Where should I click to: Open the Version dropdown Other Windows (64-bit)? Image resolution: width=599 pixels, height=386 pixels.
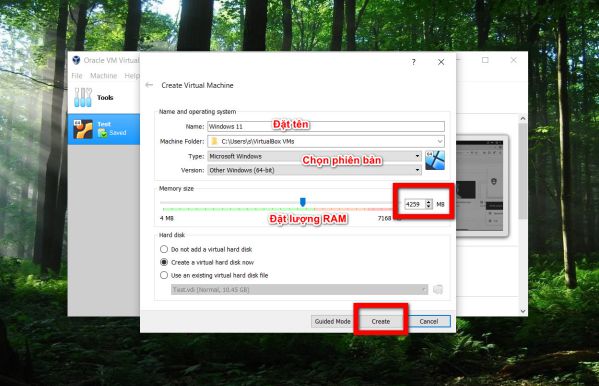click(x=314, y=170)
